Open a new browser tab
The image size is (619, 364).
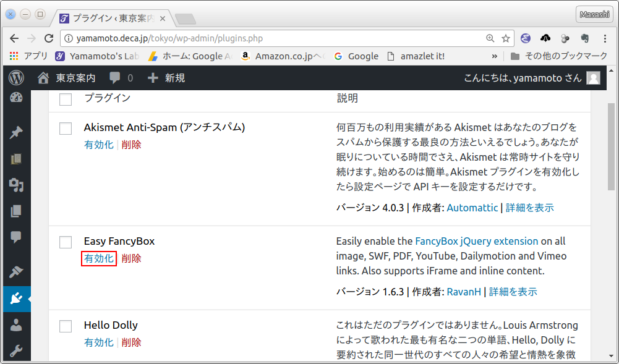185,19
